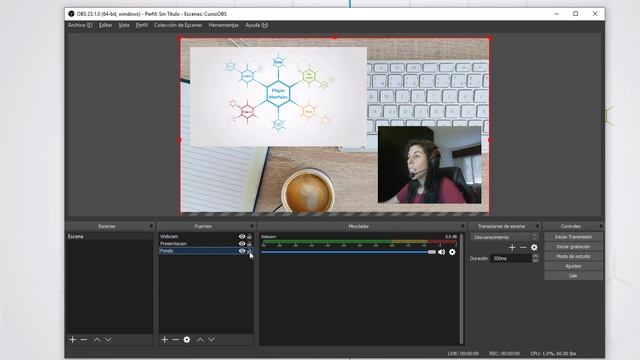Click the Webcam label in Mezclador
Image resolution: width=640 pixels, height=360 pixels.
coord(269,237)
